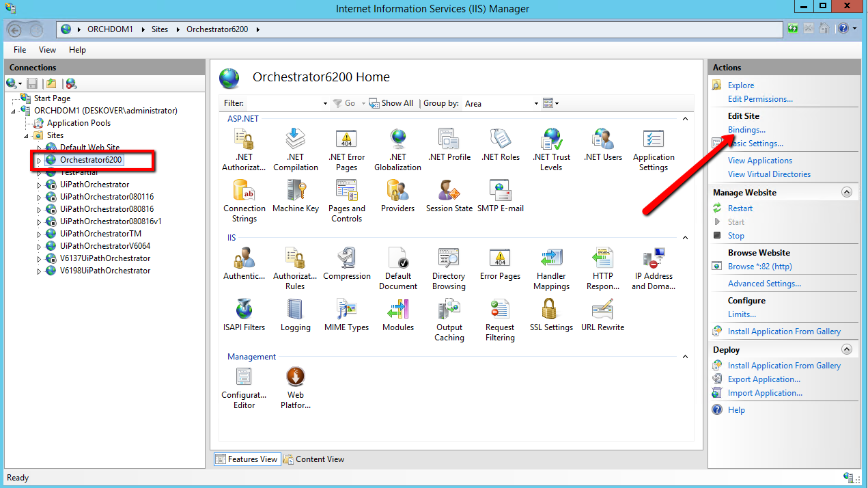Open the View menu
The height and width of the screenshot is (488, 868).
pos(47,50)
